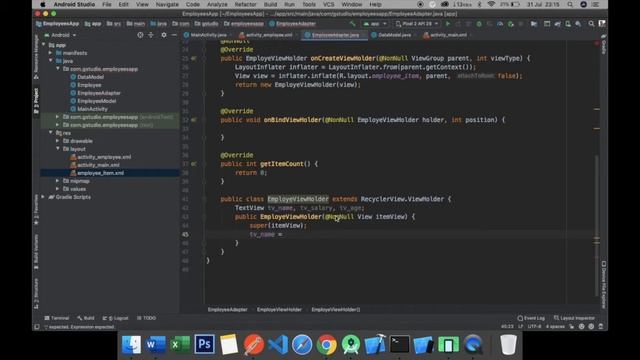Toggle the Favorites side tool window

(x=36, y=210)
